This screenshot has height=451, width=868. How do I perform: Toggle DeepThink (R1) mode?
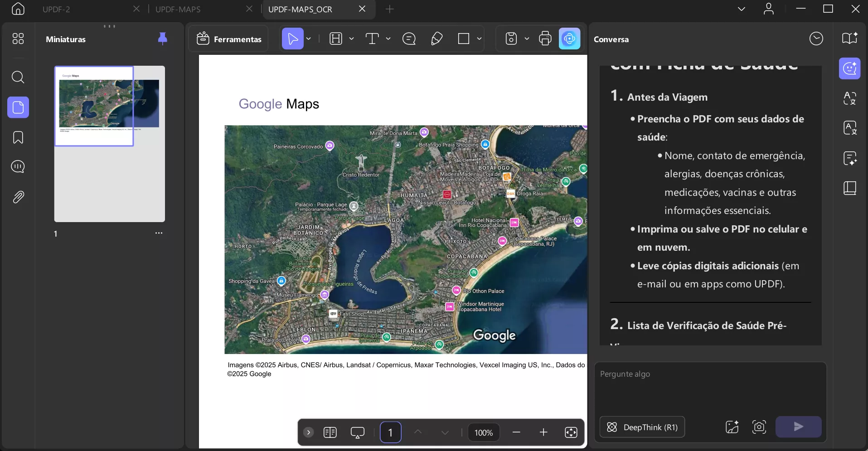tap(642, 427)
